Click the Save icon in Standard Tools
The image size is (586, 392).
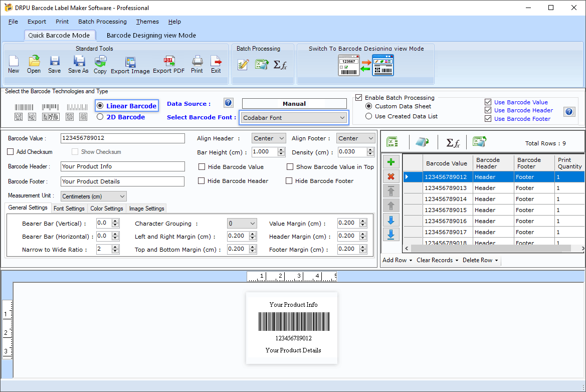(55, 64)
